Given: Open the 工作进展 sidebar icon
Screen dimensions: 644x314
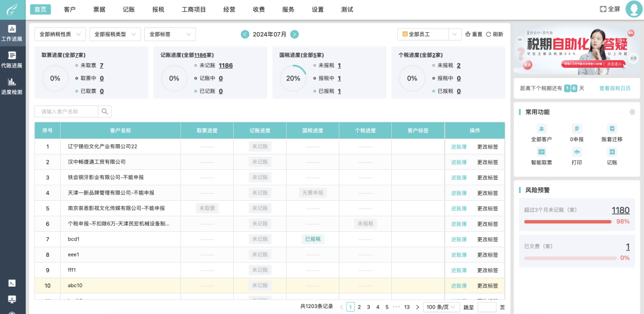Looking at the screenshot, I should click(12, 33).
